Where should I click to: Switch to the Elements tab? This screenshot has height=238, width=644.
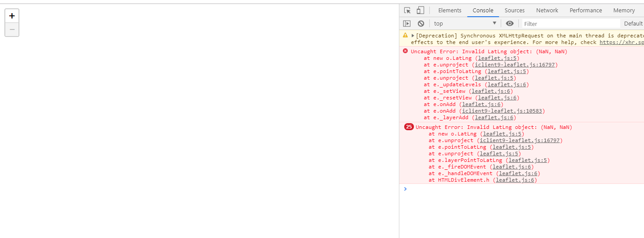click(450, 11)
